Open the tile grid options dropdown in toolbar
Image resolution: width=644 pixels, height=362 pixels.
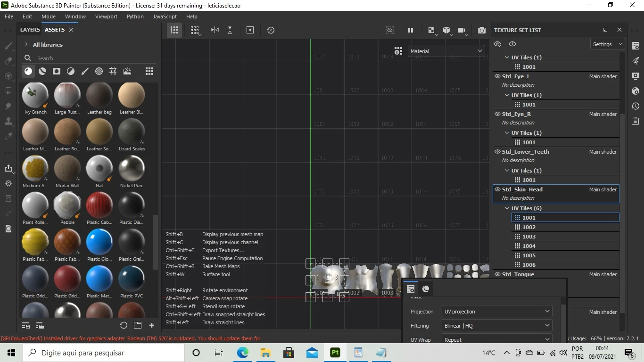tap(195, 30)
